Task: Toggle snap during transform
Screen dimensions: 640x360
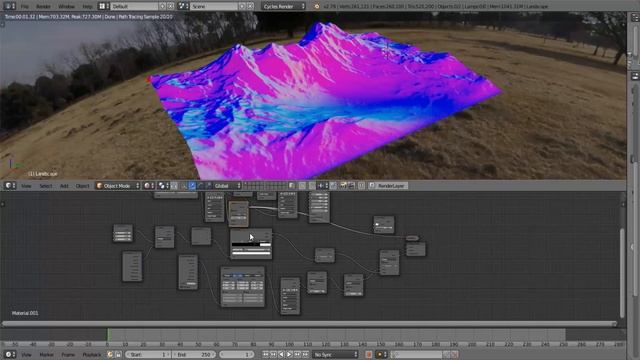Action: pyautogui.click(x=312, y=186)
